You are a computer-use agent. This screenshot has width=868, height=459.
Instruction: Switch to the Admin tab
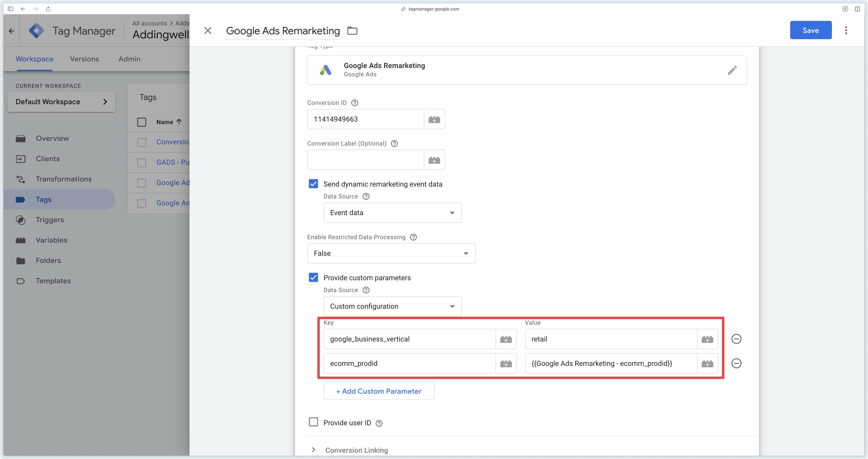(x=129, y=59)
